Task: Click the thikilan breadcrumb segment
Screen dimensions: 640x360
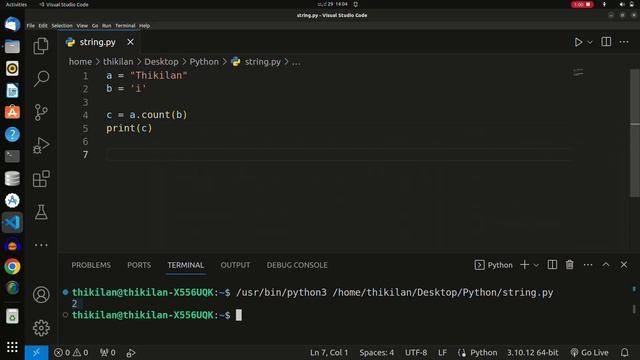Action: click(118, 62)
